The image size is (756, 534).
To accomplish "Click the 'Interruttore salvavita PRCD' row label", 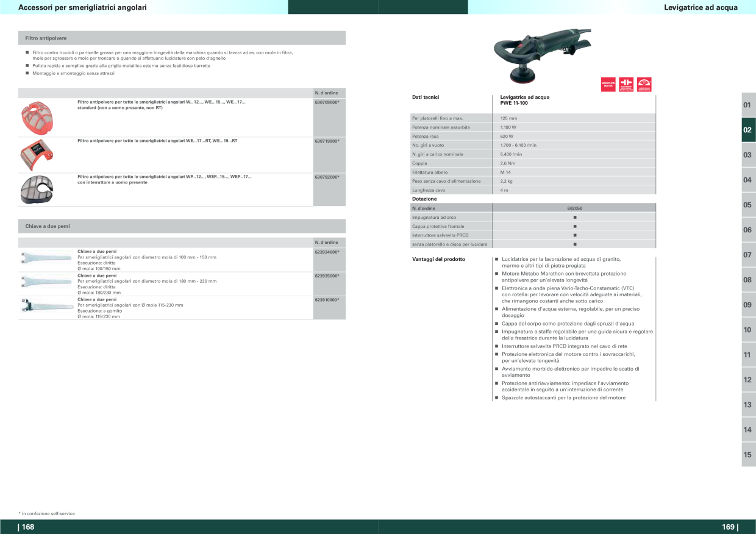I will click(x=440, y=235).
